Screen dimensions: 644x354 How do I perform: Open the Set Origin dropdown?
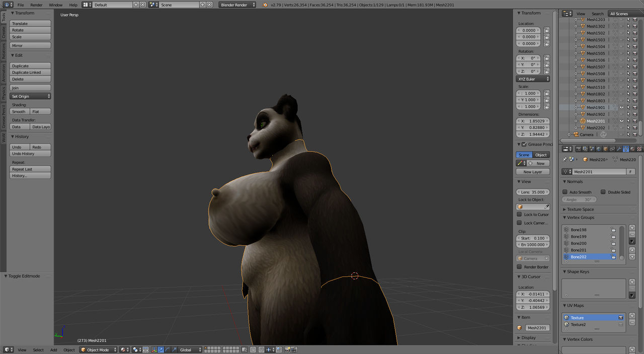tap(30, 96)
